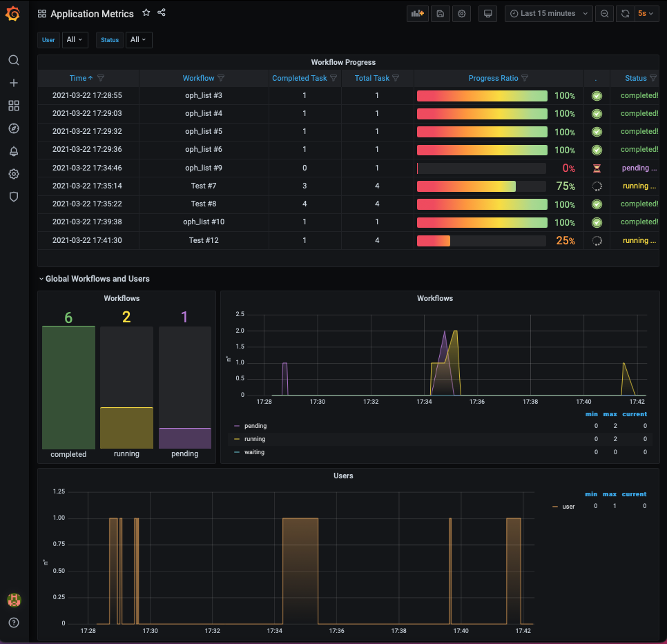Save the dashboard using the save icon
667x644 pixels.
click(440, 13)
